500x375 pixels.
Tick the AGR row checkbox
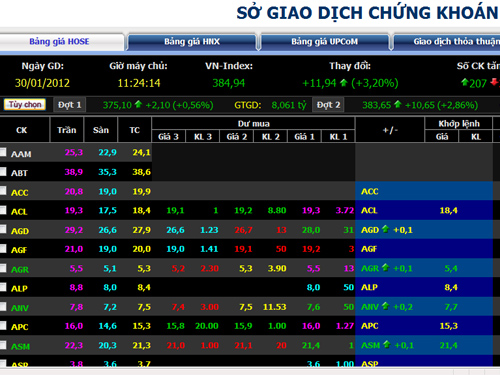click(3, 268)
